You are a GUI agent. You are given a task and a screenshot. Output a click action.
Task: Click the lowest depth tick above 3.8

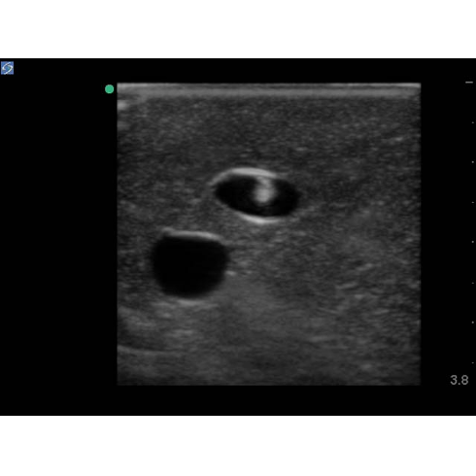[473, 362]
